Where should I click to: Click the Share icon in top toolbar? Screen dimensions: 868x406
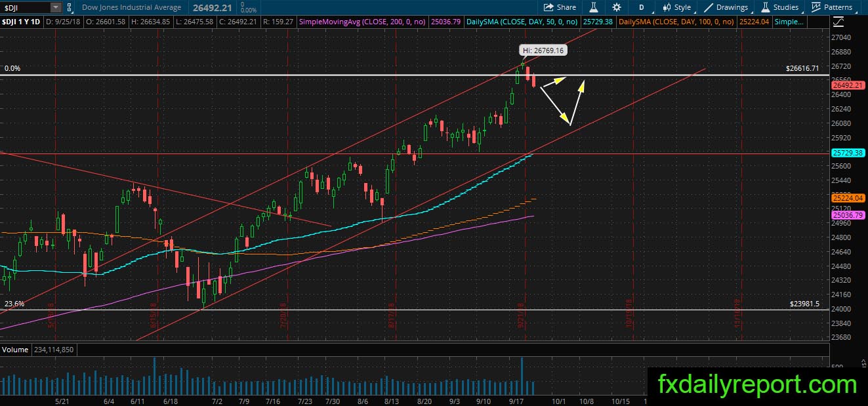[x=549, y=7]
